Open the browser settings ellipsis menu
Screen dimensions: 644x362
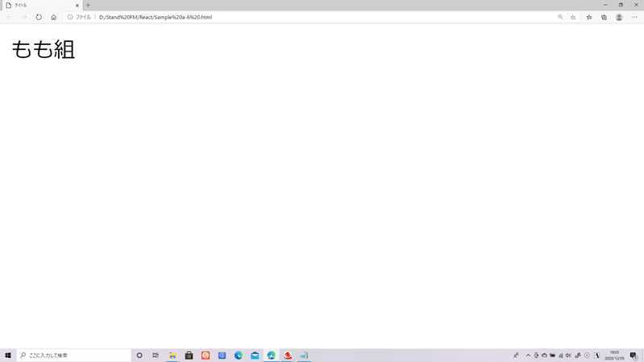634,17
